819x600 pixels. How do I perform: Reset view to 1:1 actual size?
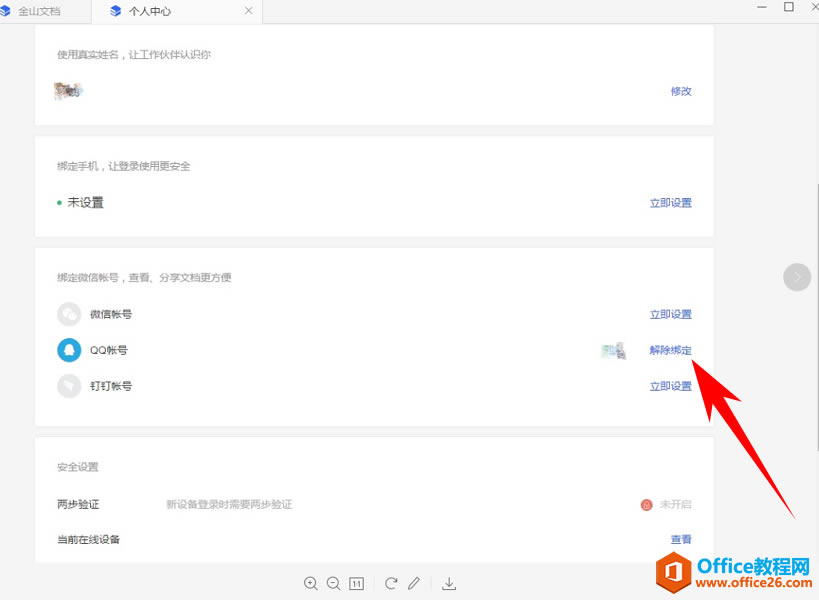coord(356,583)
